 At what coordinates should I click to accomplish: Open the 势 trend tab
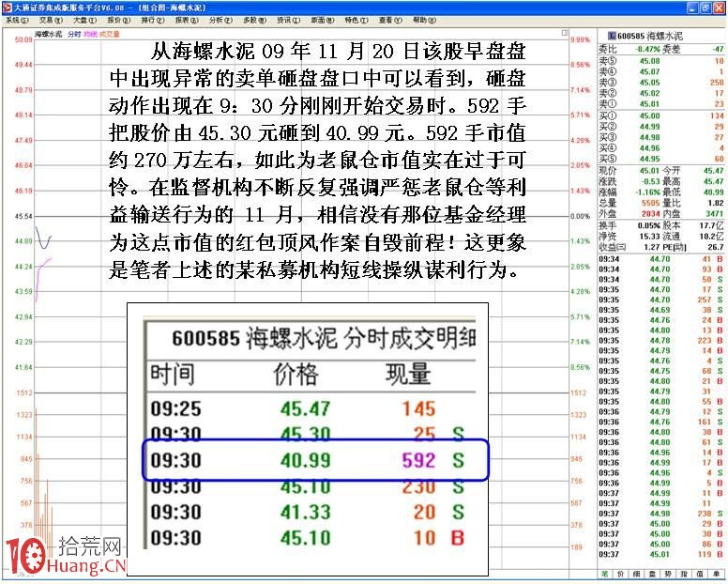click(x=668, y=573)
